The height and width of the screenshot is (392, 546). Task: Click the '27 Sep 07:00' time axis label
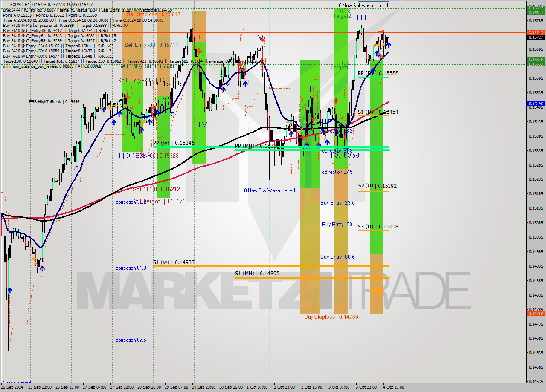(x=95, y=387)
